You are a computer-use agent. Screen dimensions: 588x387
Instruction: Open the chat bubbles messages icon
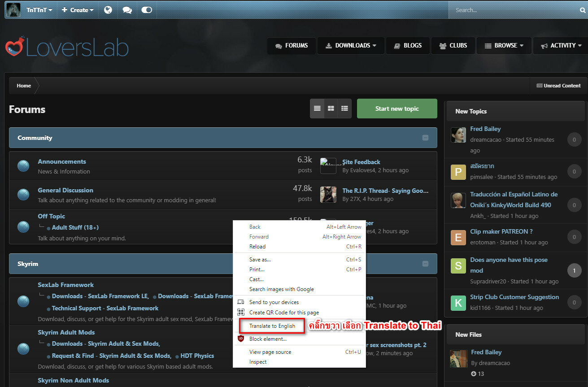coord(127,10)
